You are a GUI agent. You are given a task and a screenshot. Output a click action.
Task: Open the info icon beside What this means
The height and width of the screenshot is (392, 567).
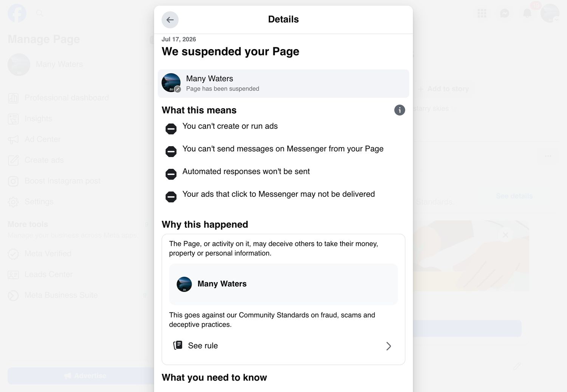pyautogui.click(x=400, y=110)
